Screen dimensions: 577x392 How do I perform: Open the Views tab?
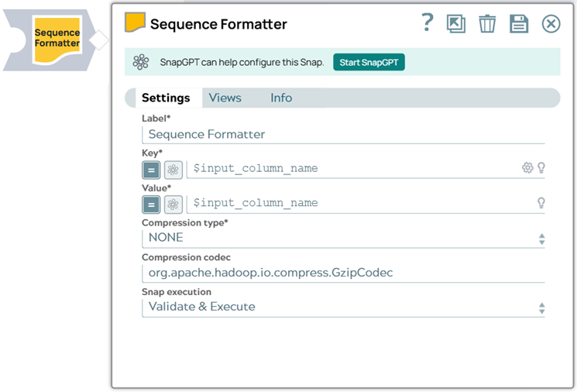pos(225,98)
